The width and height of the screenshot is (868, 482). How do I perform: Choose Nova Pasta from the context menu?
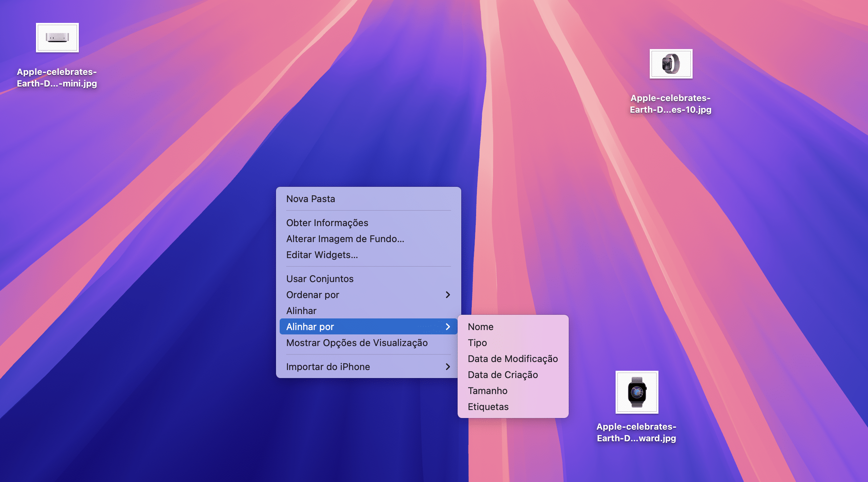[x=368, y=199]
